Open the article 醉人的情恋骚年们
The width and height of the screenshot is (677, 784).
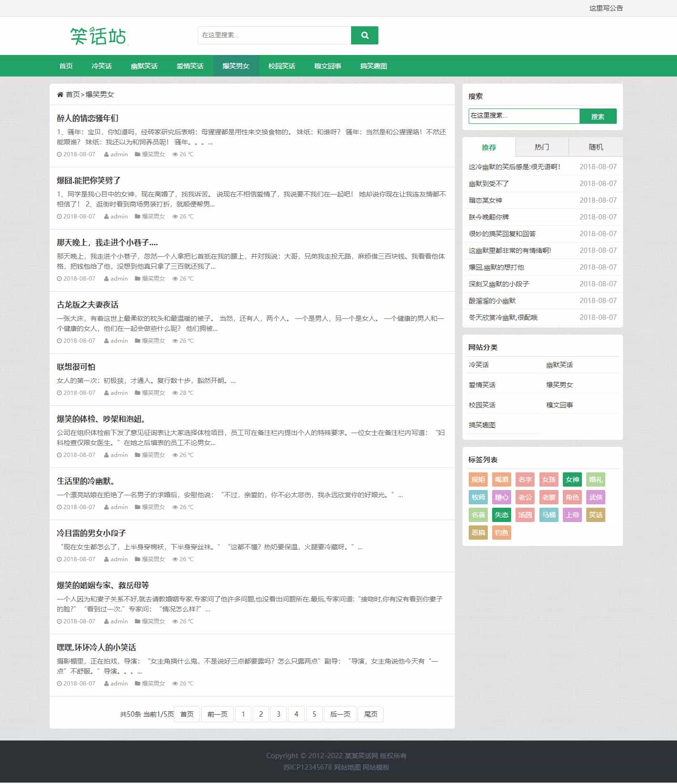pyautogui.click(x=87, y=118)
